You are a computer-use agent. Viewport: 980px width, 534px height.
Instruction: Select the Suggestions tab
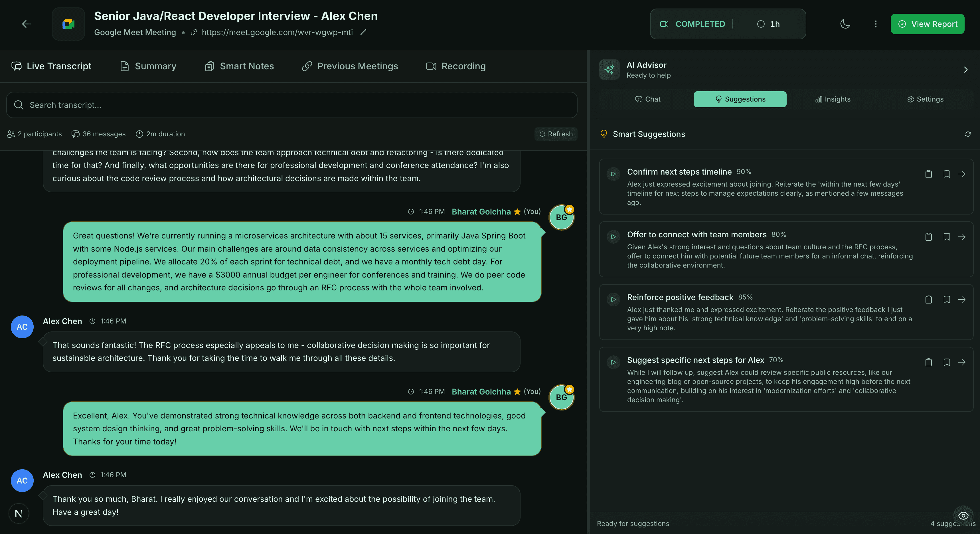tap(740, 99)
